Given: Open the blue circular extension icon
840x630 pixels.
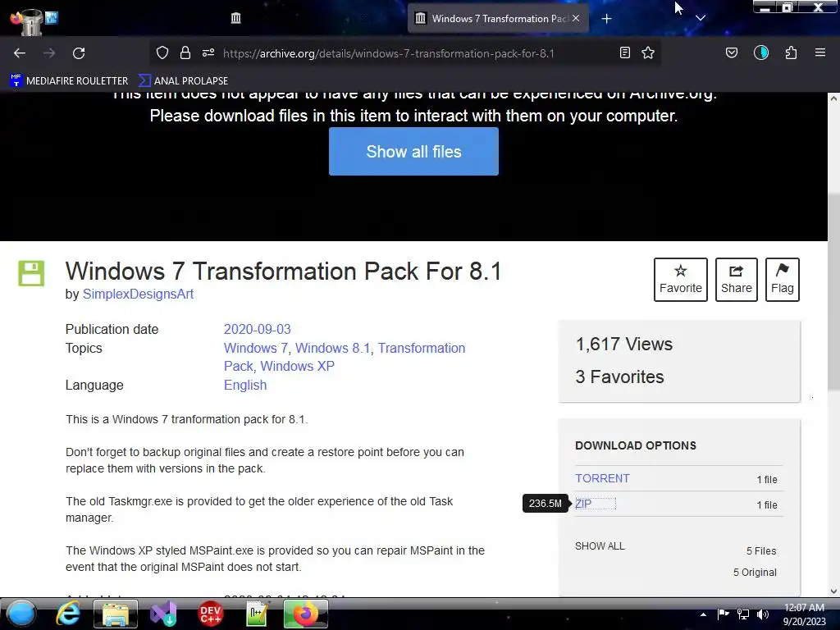Looking at the screenshot, I should (x=761, y=52).
